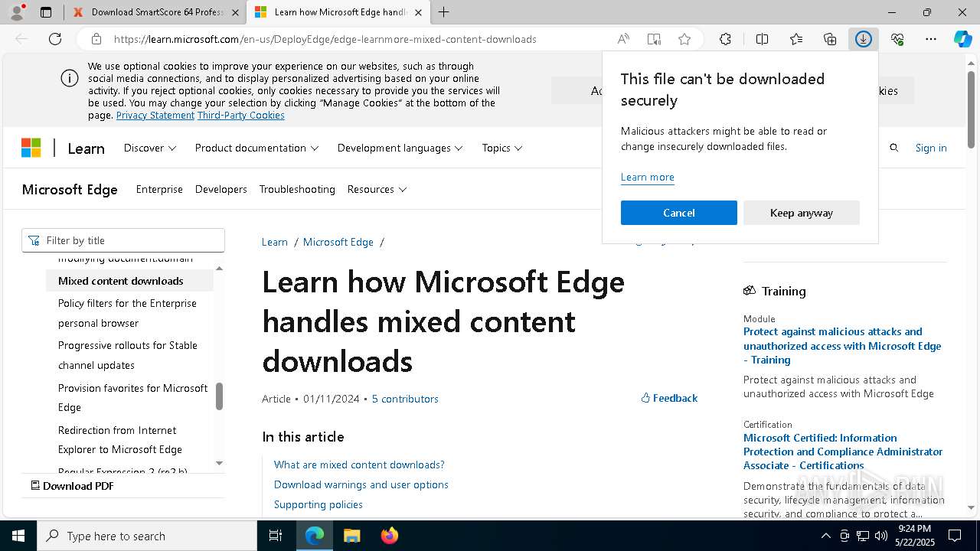Click the Microsoft Edge heading link
Screen dimensions: 980x551
point(70,189)
